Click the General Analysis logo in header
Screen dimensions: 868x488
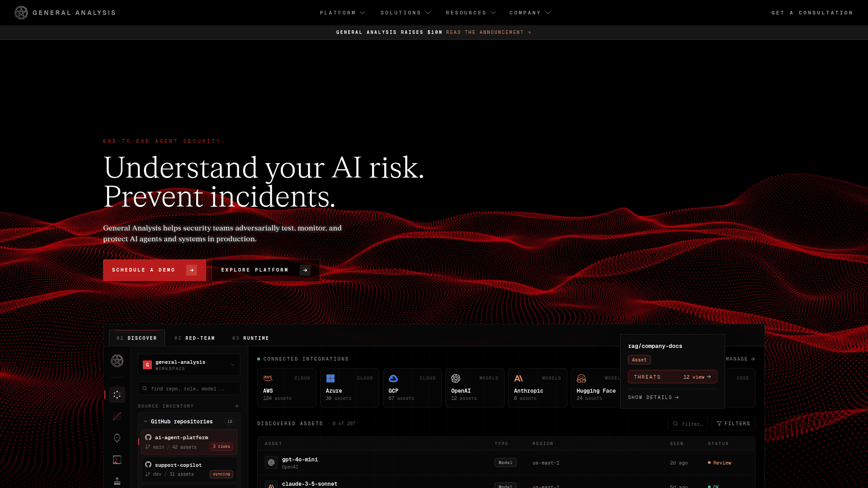[x=65, y=13]
